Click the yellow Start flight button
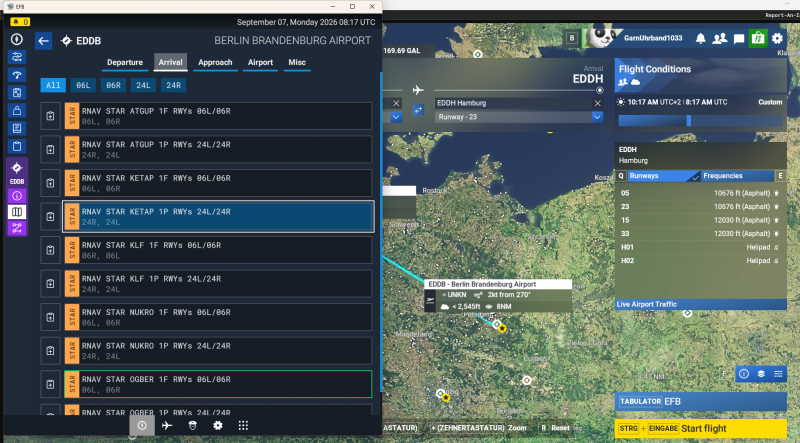 coord(701,429)
